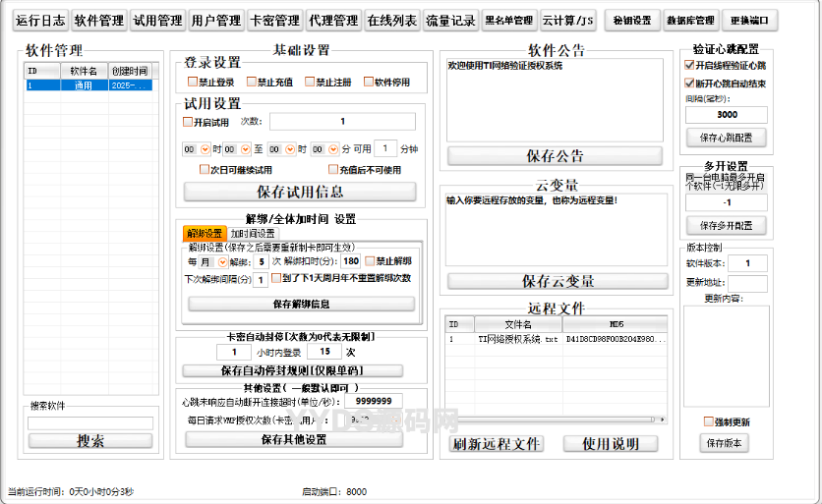Uncheck 开启线程验证心跳
Image resolution: width=822 pixels, height=504 pixels.
(x=690, y=64)
